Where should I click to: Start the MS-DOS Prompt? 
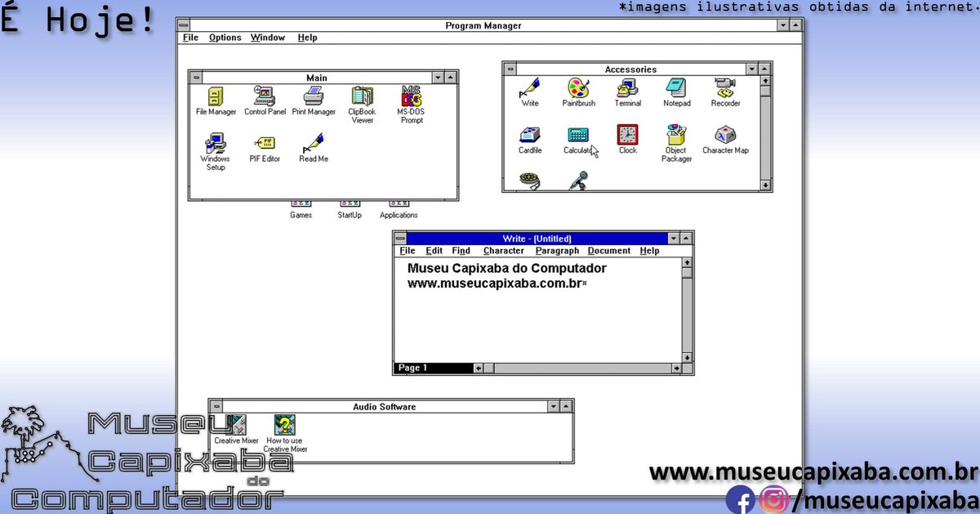412,105
